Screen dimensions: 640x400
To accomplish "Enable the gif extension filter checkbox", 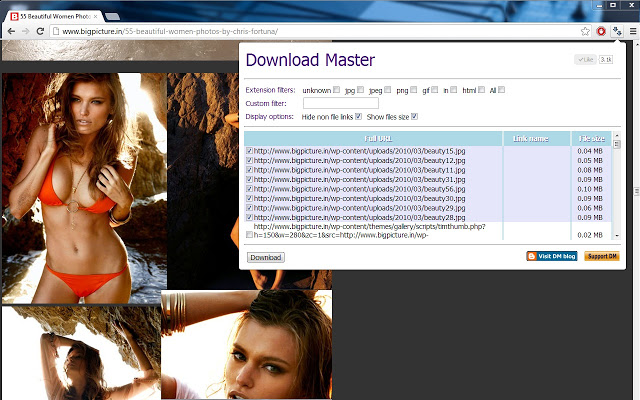I will 435,90.
